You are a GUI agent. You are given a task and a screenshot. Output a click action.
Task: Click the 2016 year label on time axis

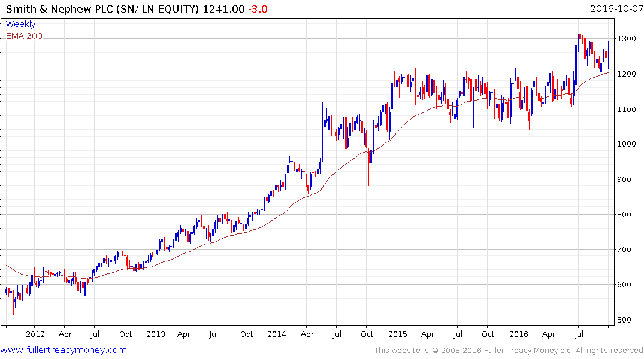click(518, 334)
